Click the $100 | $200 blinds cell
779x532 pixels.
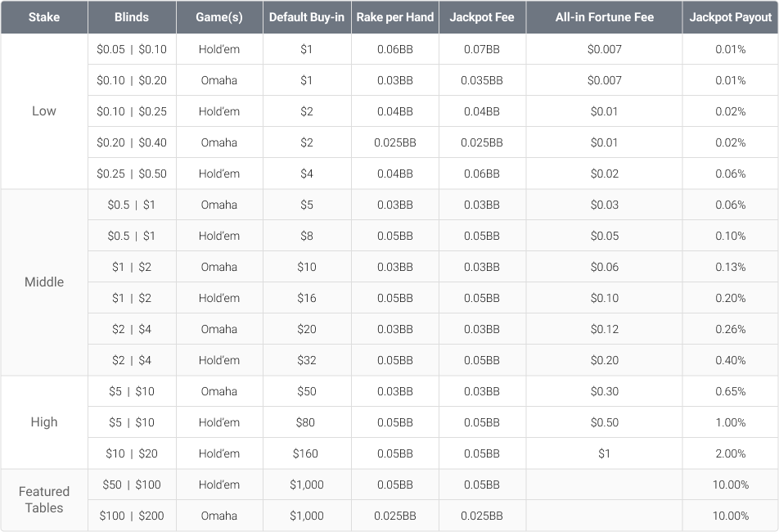click(x=131, y=516)
